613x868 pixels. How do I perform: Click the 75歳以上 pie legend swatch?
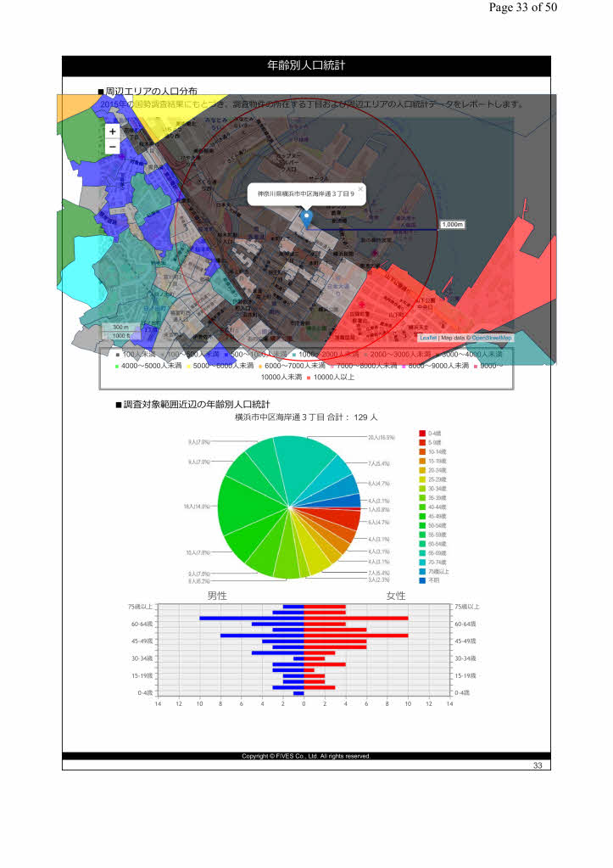point(422,571)
